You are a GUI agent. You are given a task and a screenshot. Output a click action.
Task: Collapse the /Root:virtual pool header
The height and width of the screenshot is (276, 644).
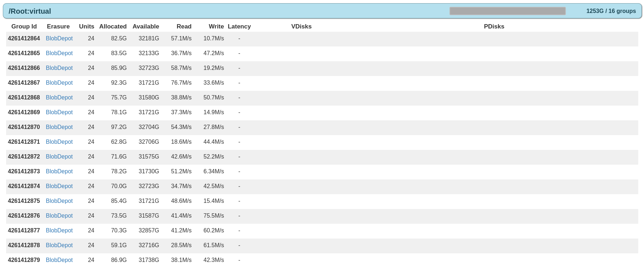click(x=30, y=11)
